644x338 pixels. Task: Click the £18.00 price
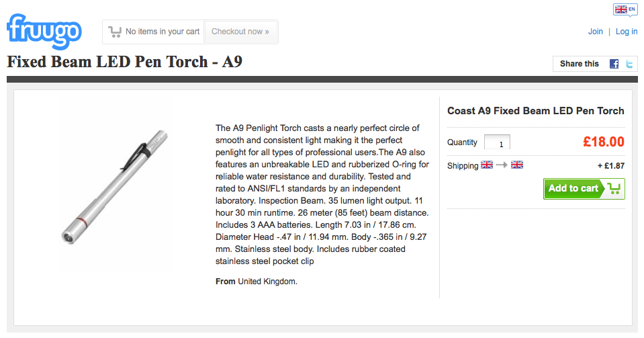pyautogui.click(x=603, y=142)
